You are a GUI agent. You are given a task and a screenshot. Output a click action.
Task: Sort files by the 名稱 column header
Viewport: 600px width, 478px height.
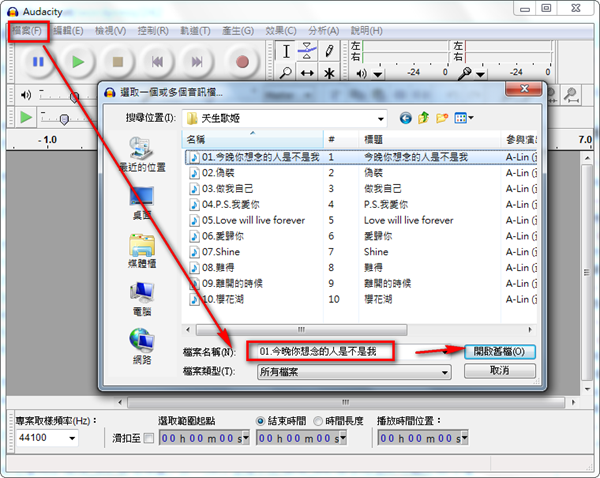coord(253,139)
